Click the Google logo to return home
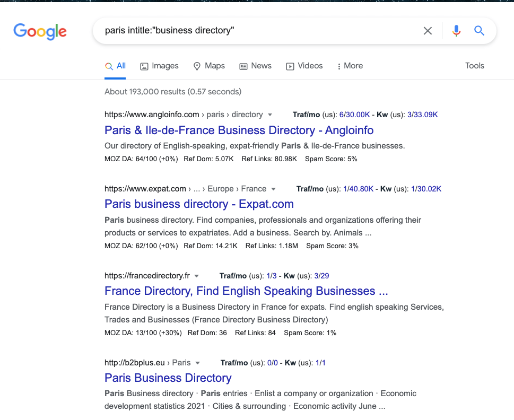The image size is (514, 420). pos(40,32)
